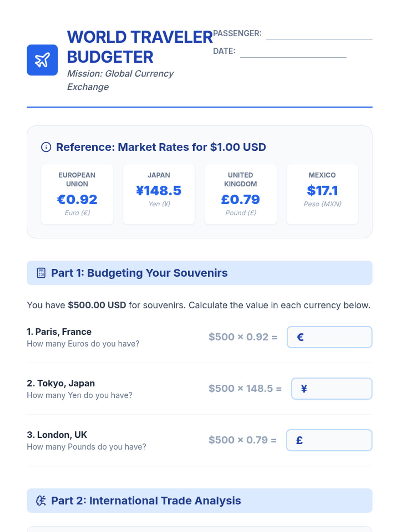Click Part 1: Budgeting Your Souvenirs header
This screenshot has height=532, width=399.
coord(199,273)
